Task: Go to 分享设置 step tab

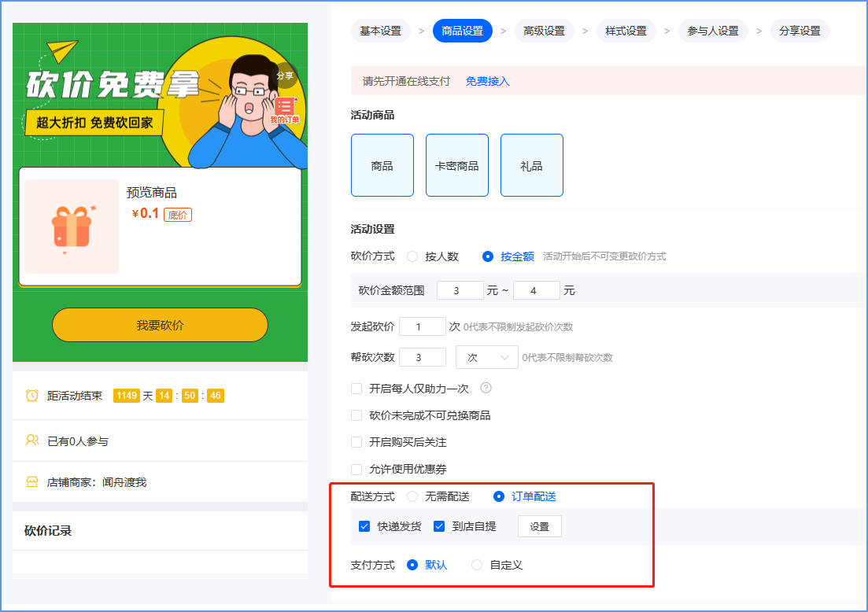Action: click(800, 31)
